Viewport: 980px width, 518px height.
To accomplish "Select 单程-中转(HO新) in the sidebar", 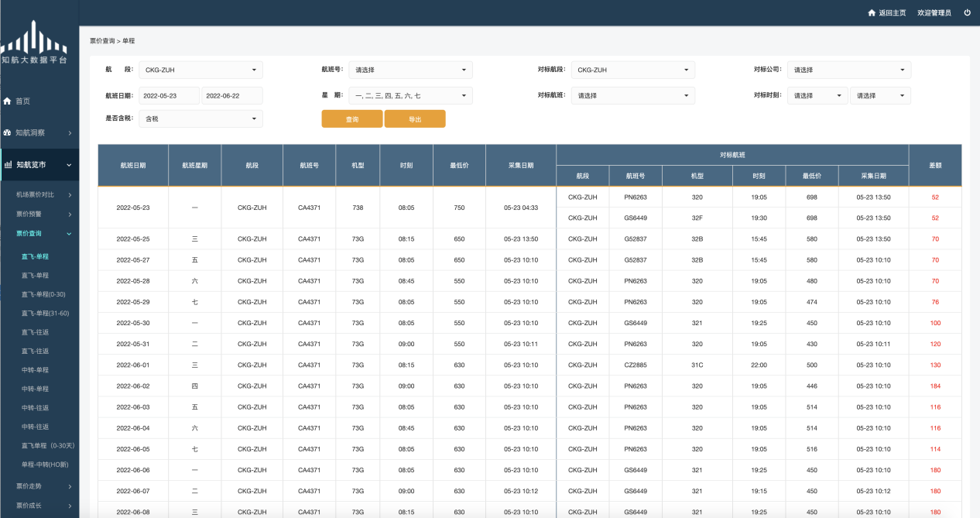I will [x=45, y=464].
